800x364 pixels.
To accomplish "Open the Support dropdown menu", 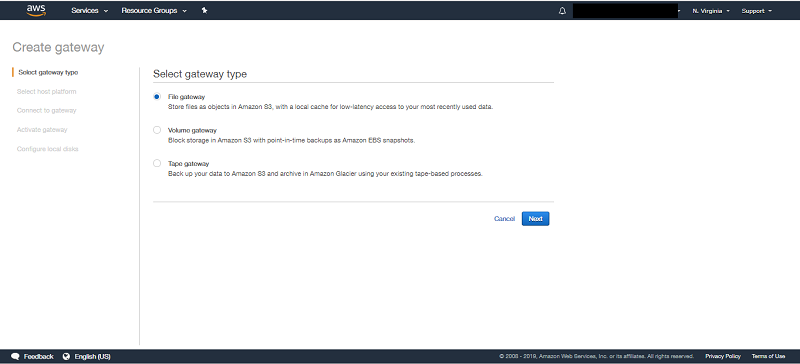I will (x=757, y=11).
